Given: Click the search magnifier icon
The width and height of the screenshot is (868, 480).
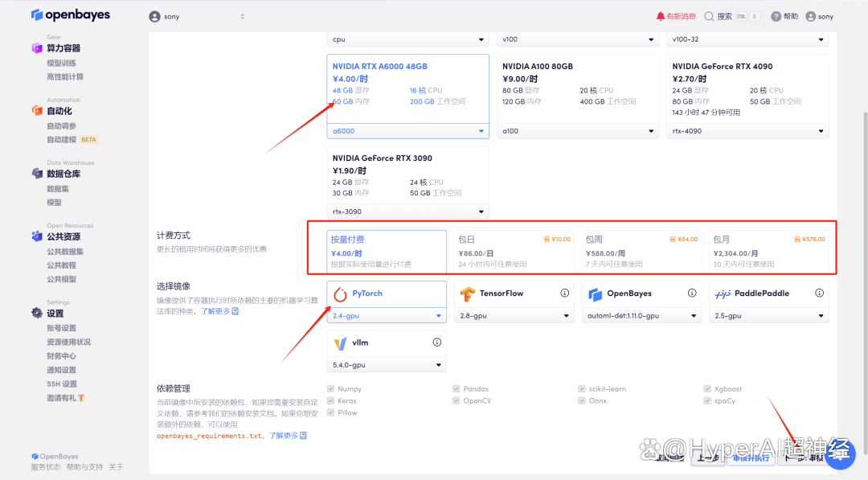Looking at the screenshot, I should [x=709, y=17].
